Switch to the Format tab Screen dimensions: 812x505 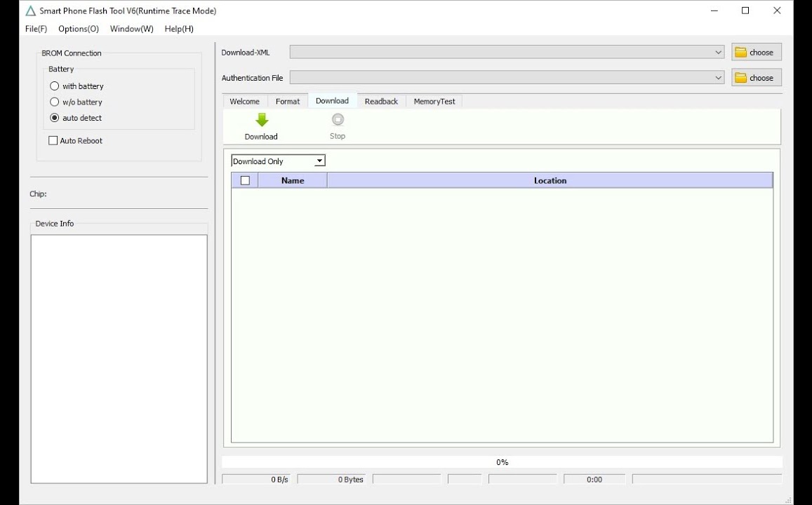click(288, 102)
